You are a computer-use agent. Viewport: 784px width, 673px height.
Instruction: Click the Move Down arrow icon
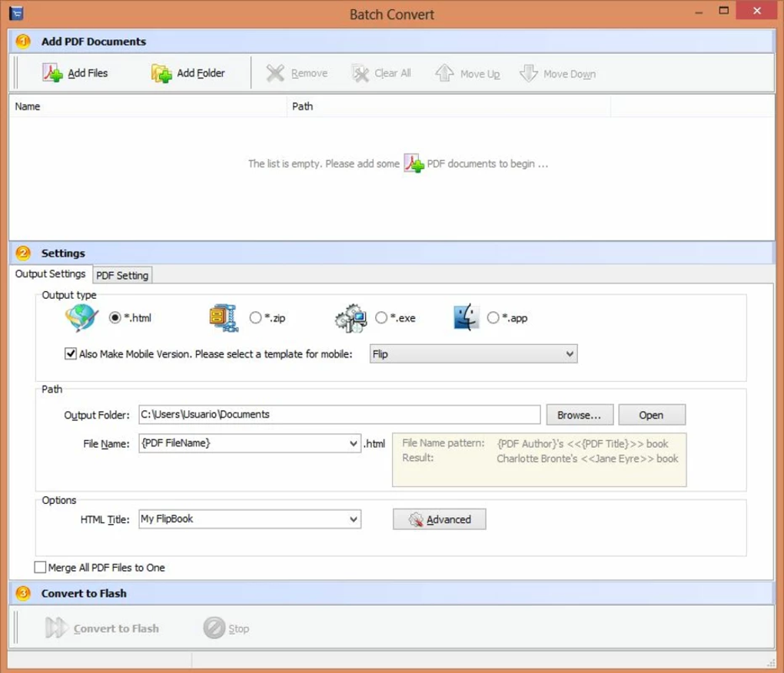(x=528, y=74)
